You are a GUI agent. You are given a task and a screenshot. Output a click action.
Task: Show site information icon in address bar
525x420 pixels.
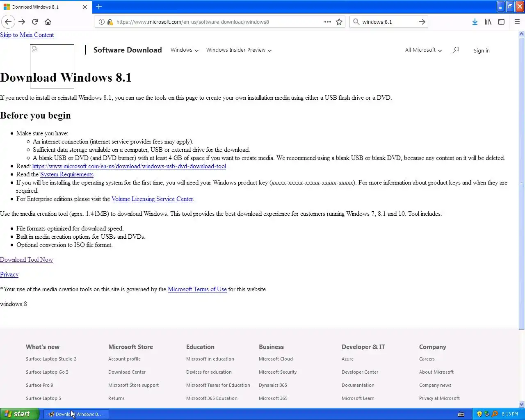[102, 22]
